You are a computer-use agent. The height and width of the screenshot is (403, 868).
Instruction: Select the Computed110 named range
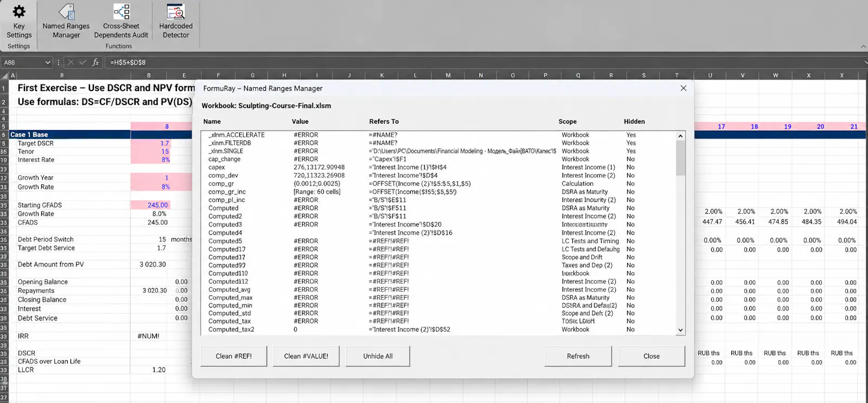[x=438, y=273]
